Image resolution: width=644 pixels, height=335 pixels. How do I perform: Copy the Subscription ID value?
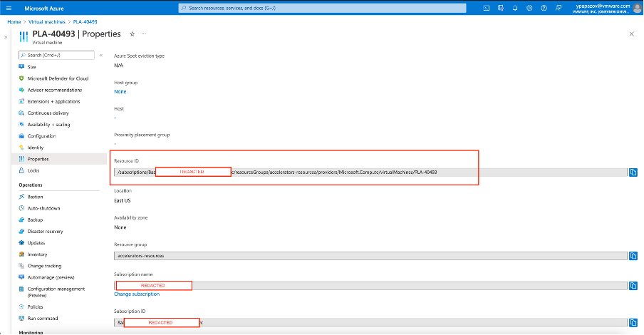(x=633, y=323)
